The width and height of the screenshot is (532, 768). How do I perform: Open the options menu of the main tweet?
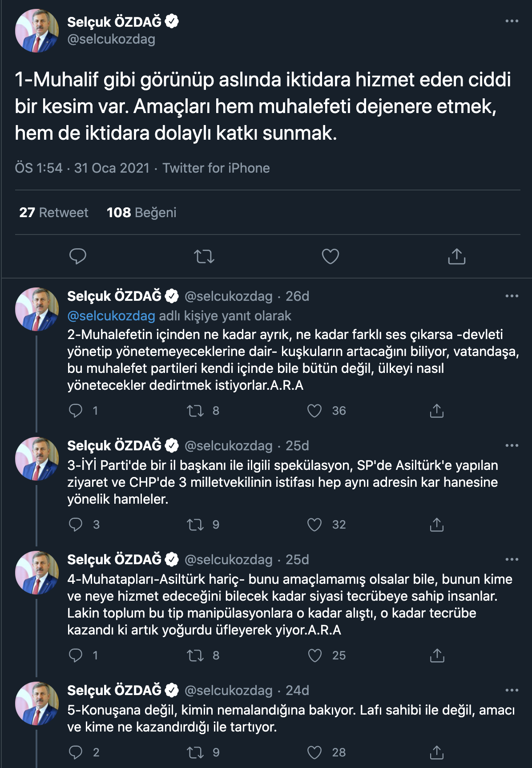(x=512, y=20)
